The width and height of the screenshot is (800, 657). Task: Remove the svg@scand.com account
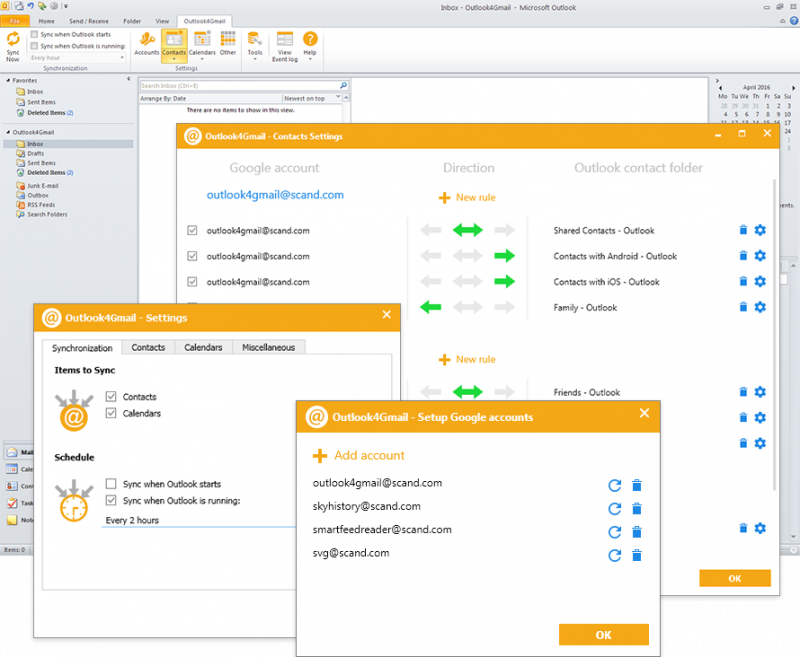click(x=637, y=555)
